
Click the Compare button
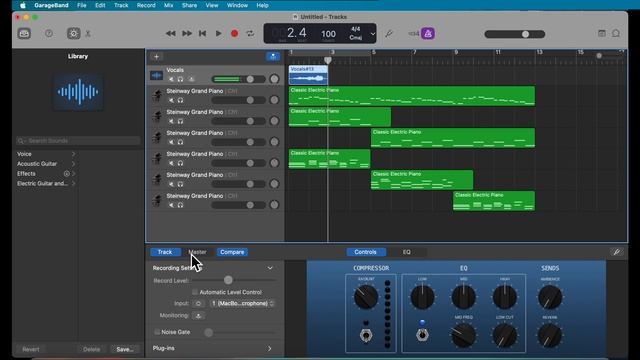[232, 252]
